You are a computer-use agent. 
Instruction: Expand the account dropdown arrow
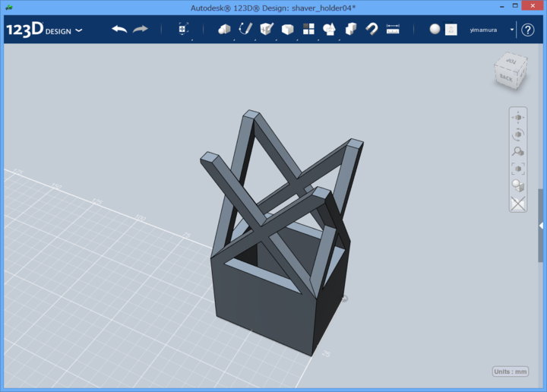pyautogui.click(x=512, y=30)
